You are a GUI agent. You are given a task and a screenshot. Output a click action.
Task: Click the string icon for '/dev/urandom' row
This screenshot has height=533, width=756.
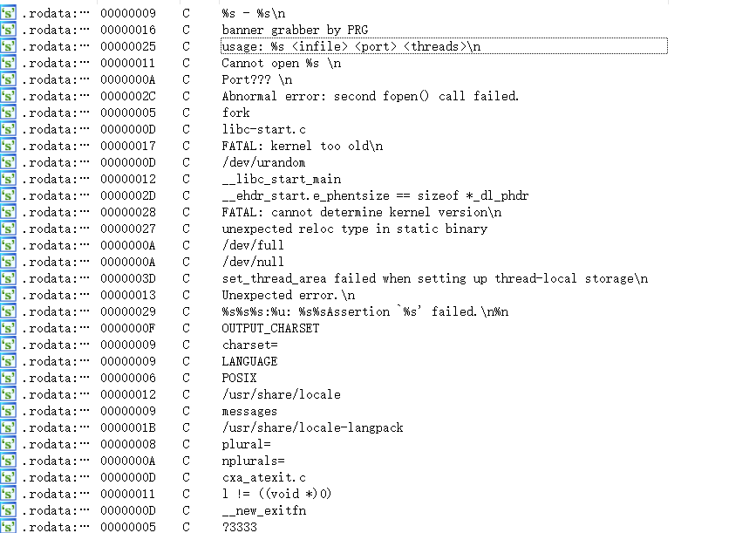[x=9, y=162]
